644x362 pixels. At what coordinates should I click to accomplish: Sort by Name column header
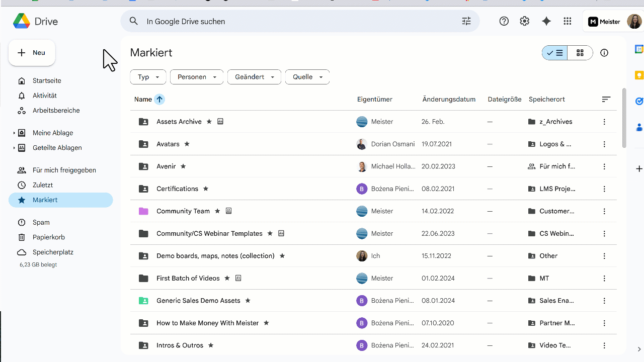point(143,100)
